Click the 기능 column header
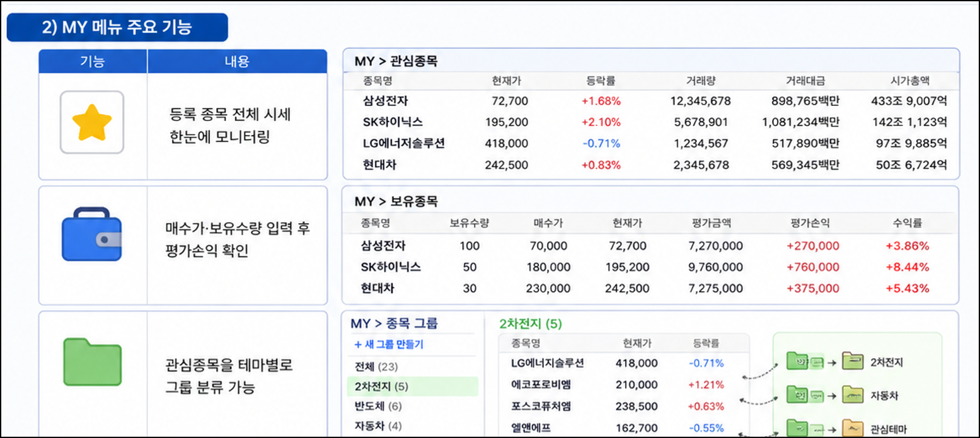The width and height of the screenshot is (980, 438). (93, 61)
